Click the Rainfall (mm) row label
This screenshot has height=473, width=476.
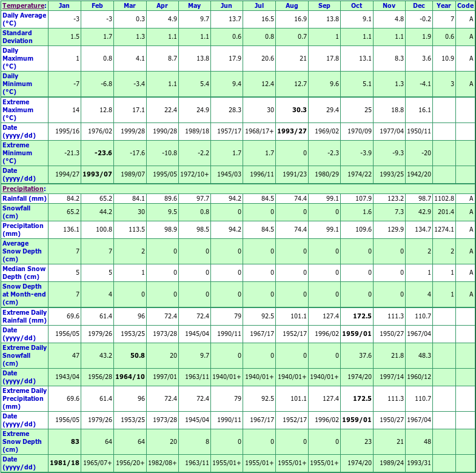click(25, 198)
